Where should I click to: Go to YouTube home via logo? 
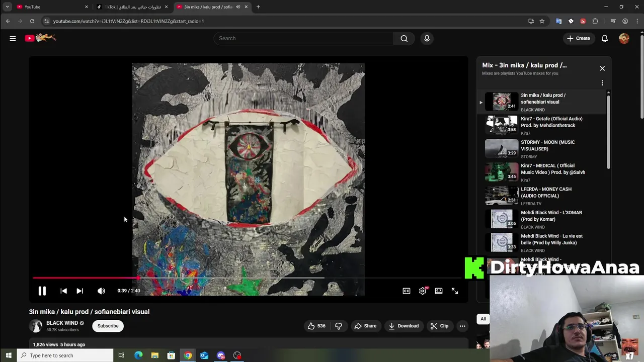41,38
